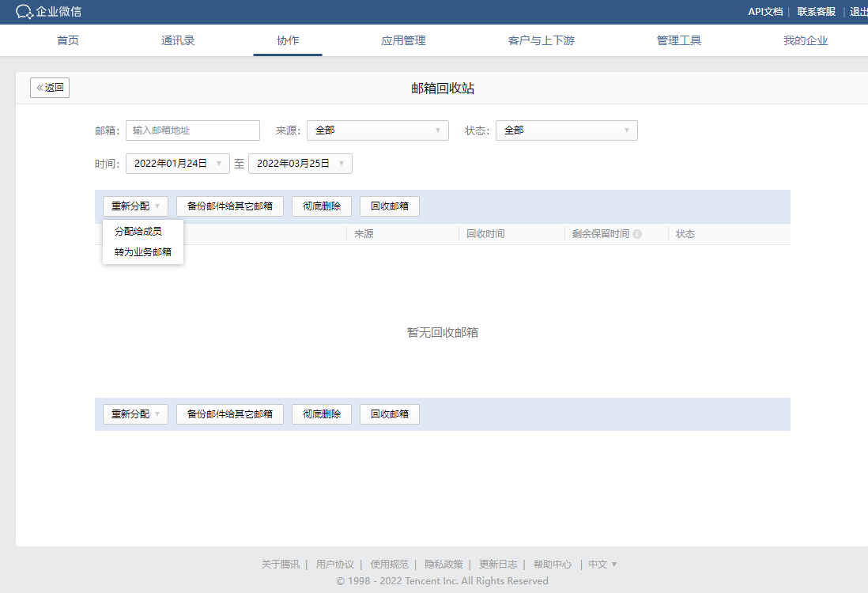Open the 来源 dropdown filter
The image size is (868, 593).
point(377,130)
